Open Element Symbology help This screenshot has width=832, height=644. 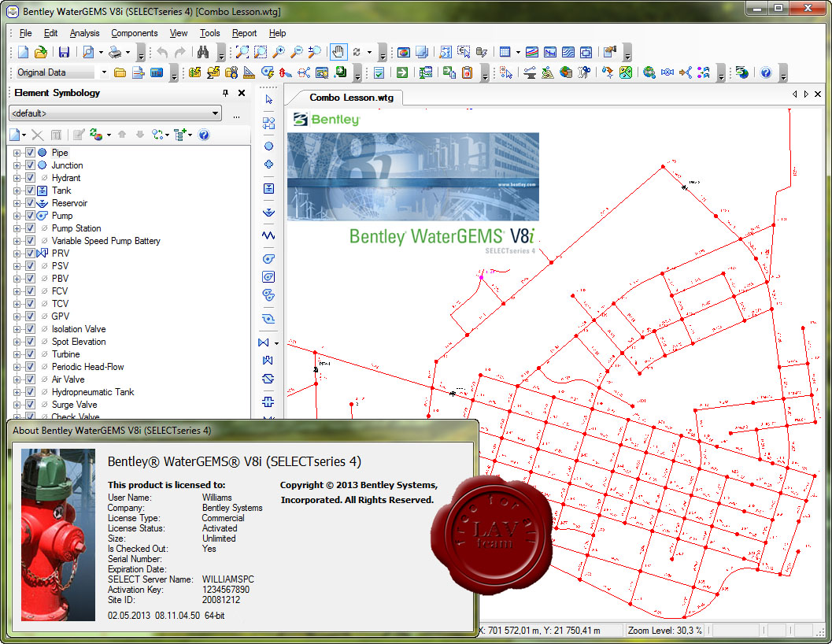click(204, 135)
